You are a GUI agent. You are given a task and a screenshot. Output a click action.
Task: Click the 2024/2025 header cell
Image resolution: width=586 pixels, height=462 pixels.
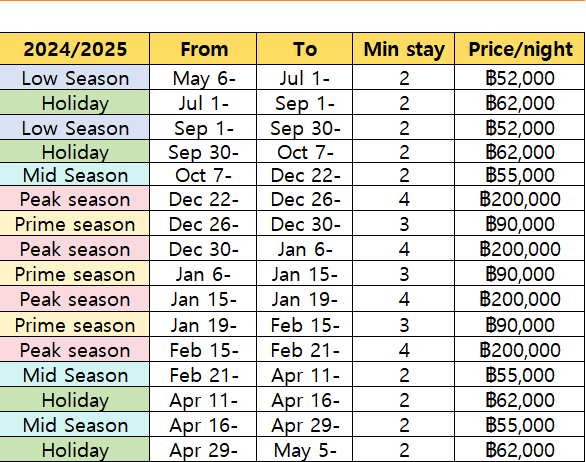point(75,49)
